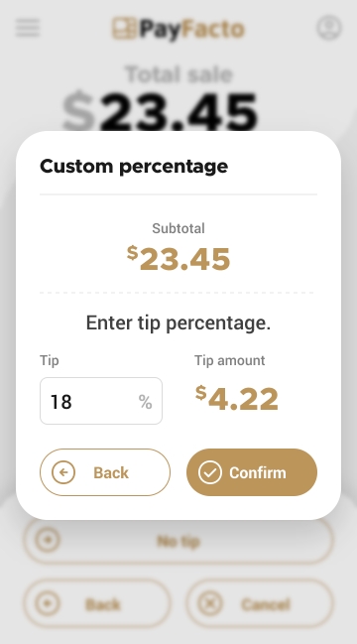The image size is (357, 644).
Task: Cancel the transaction
Action: 260,603
